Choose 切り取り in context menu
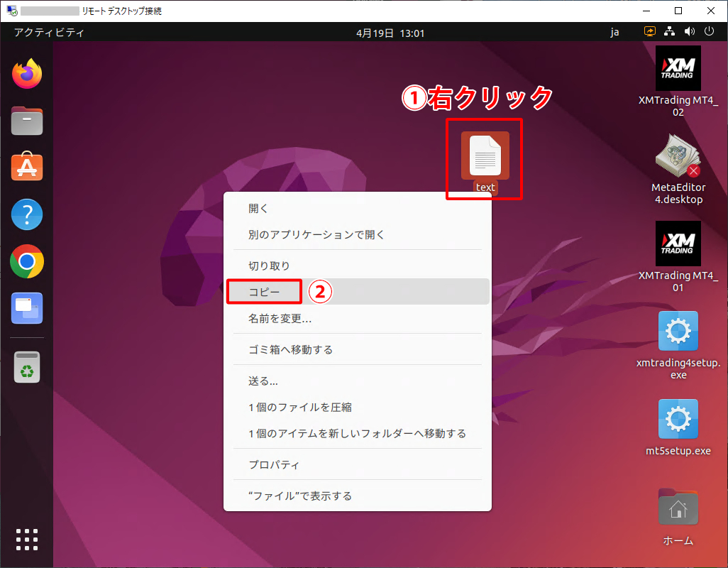This screenshot has height=568, width=728. click(x=269, y=266)
